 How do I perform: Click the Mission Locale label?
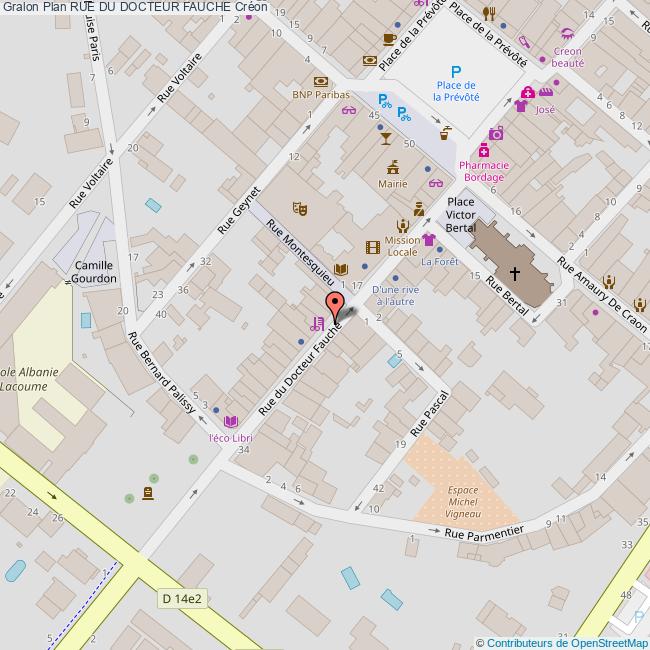coord(402,247)
